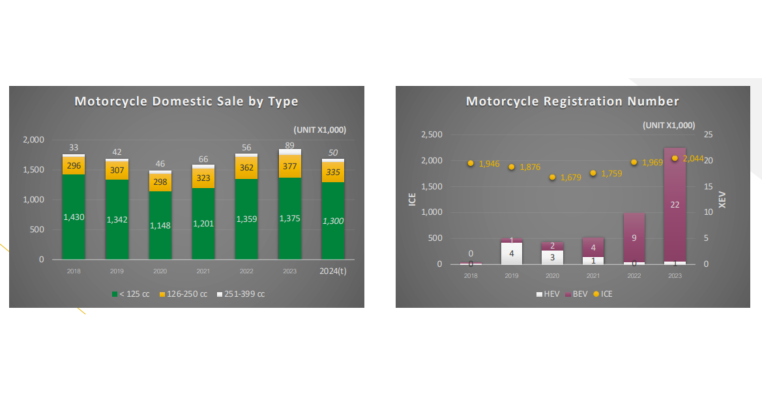Click the '1,359' data label

246,219
